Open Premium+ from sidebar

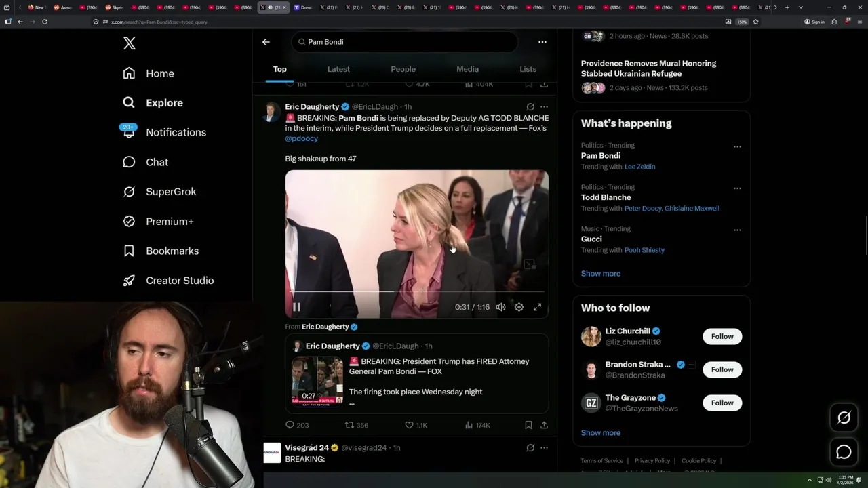click(x=158, y=222)
